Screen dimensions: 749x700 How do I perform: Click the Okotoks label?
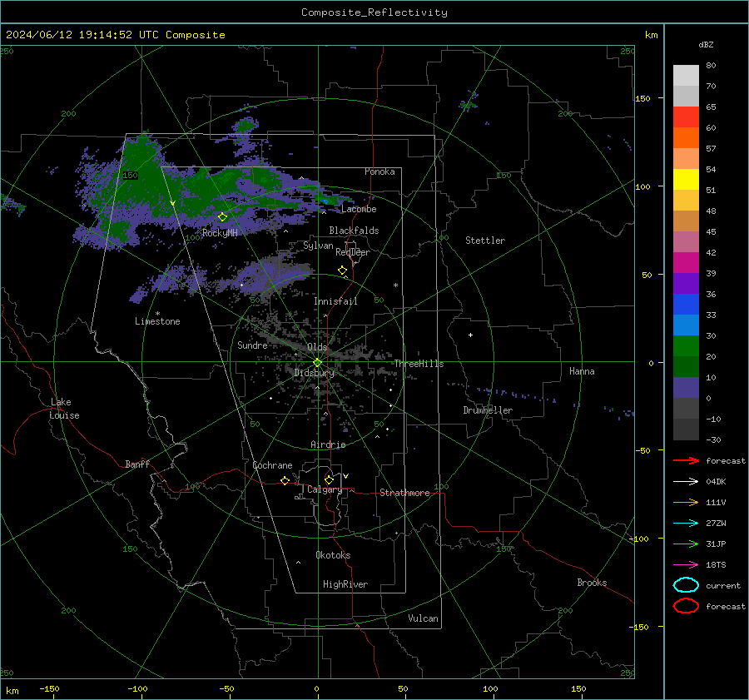(x=333, y=555)
